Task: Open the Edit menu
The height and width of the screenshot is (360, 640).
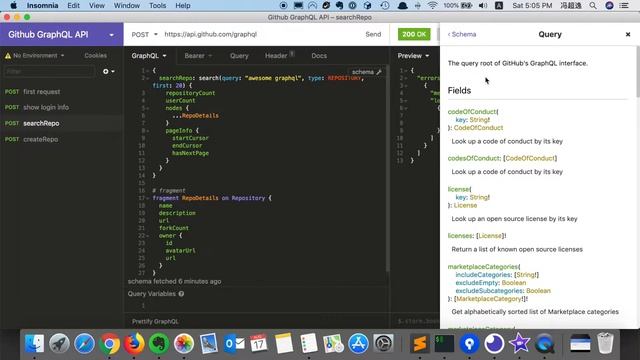Action: [73, 5]
